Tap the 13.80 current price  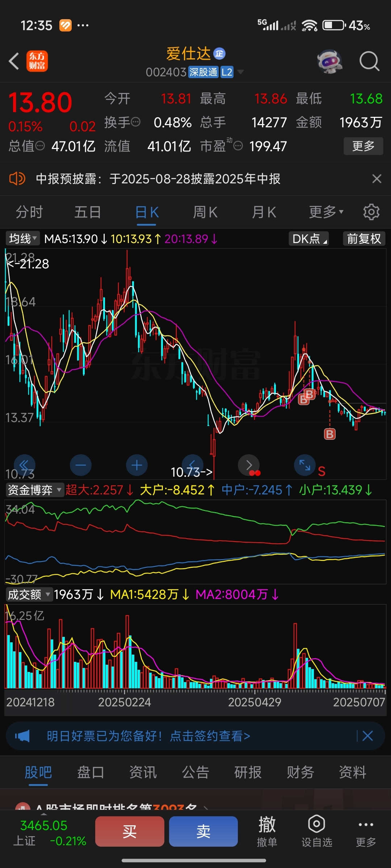click(40, 102)
